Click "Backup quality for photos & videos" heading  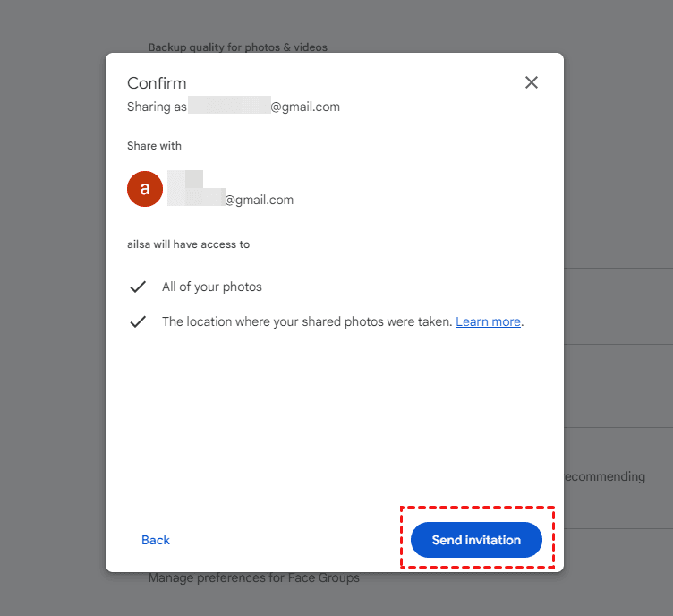click(x=237, y=47)
